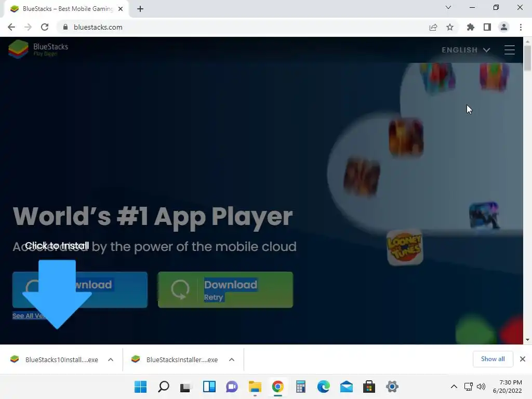Open the Widgets taskbar icon
This screenshot has height=399, width=532.
click(x=209, y=387)
